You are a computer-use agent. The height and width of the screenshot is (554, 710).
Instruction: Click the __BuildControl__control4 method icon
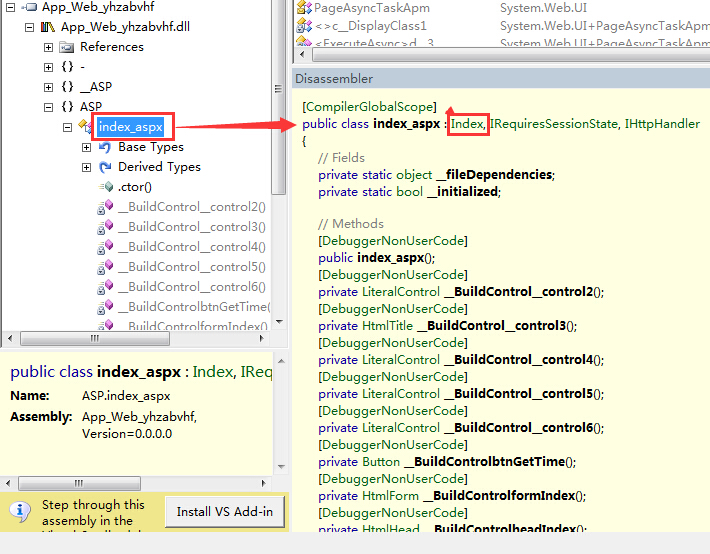[105, 247]
